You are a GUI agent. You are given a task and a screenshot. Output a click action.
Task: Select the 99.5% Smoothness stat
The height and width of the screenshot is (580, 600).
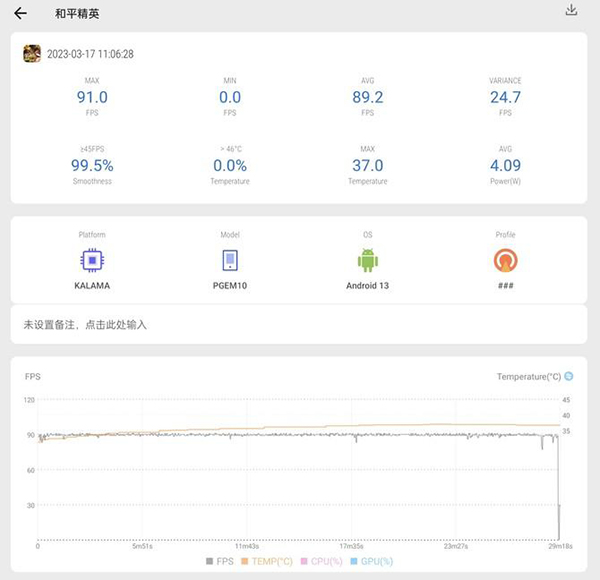[x=92, y=166]
